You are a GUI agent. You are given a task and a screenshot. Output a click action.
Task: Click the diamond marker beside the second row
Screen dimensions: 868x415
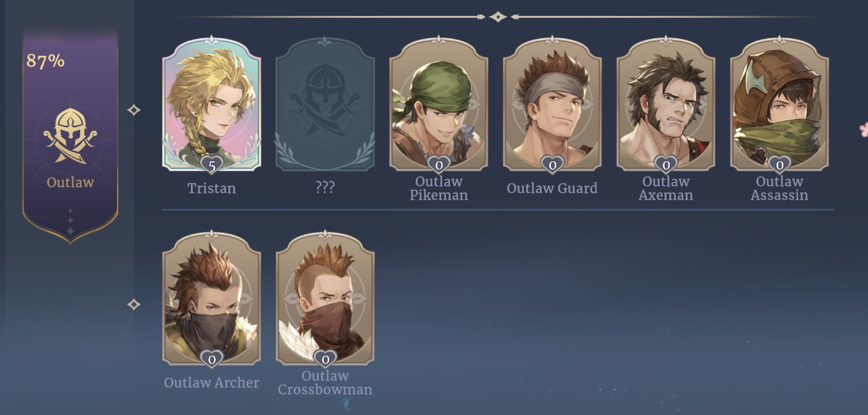point(134,305)
